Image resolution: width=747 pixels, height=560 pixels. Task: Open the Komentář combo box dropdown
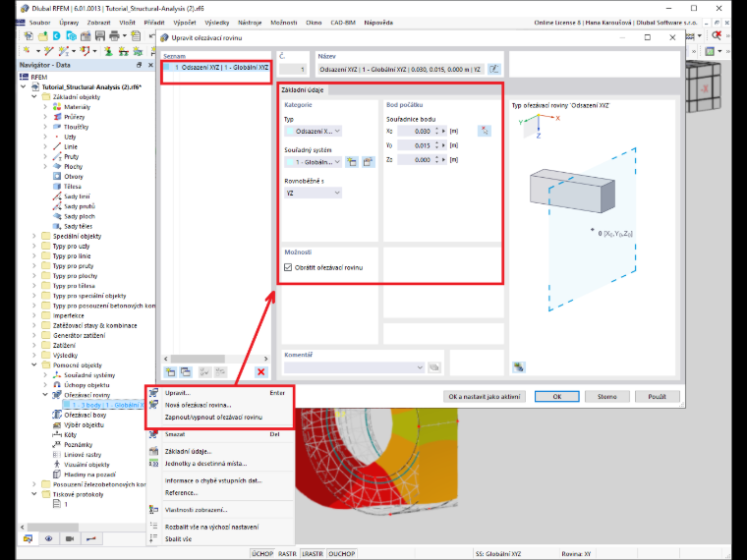coord(354,367)
